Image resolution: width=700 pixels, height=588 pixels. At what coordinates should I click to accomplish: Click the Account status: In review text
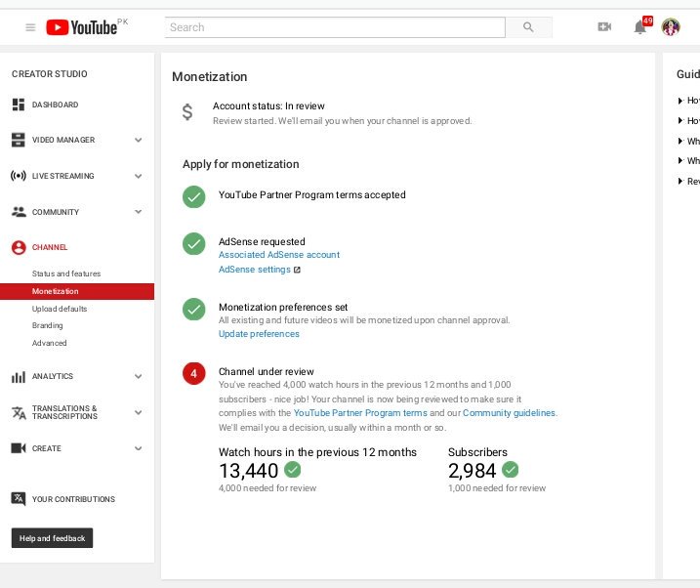pyautogui.click(x=268, y=105)
